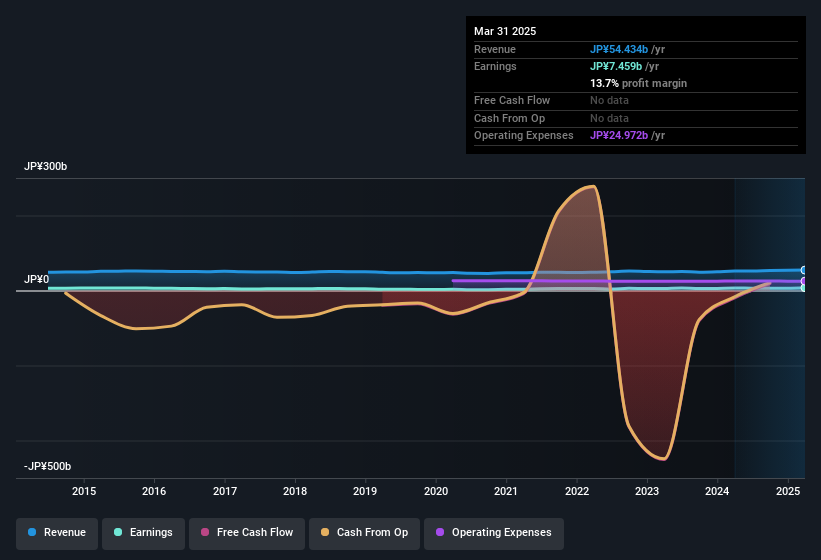
Task: Click the peak of the Cash From Op curve
Action: click(x=593, y=186)
